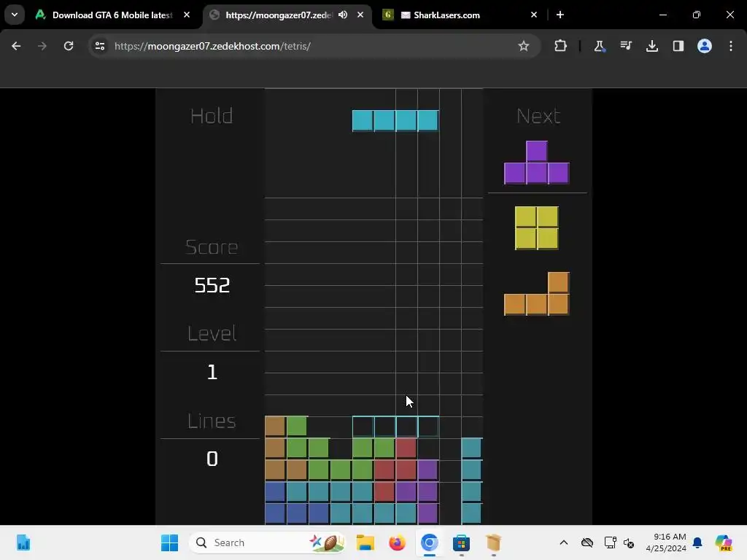Open the tab search dropdown arrow

pyautogui.click(x=15, y=15)
